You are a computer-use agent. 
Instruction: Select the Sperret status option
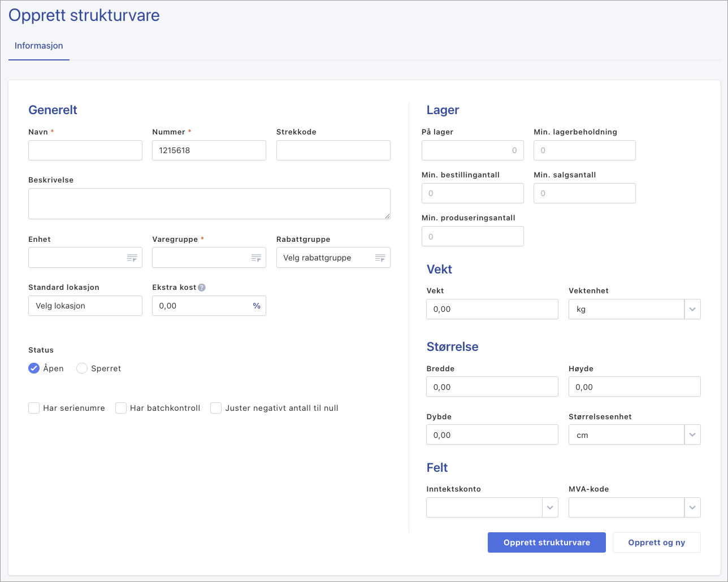click(x=82, y=368)
